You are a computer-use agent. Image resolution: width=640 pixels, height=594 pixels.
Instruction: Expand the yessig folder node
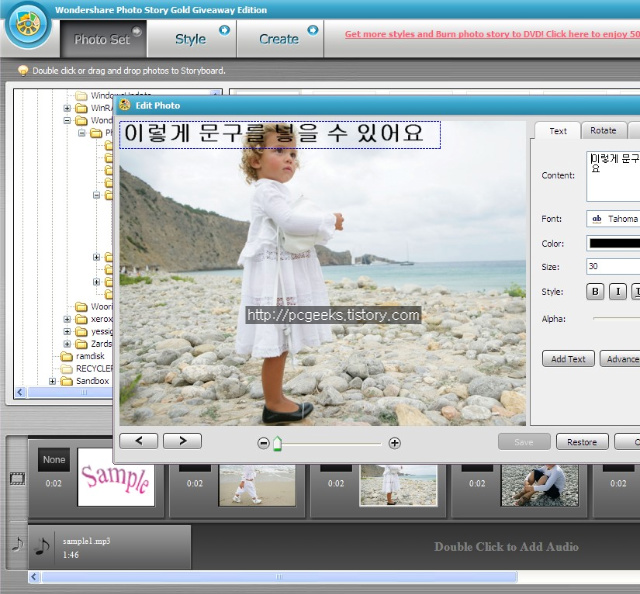coord(67,331)
